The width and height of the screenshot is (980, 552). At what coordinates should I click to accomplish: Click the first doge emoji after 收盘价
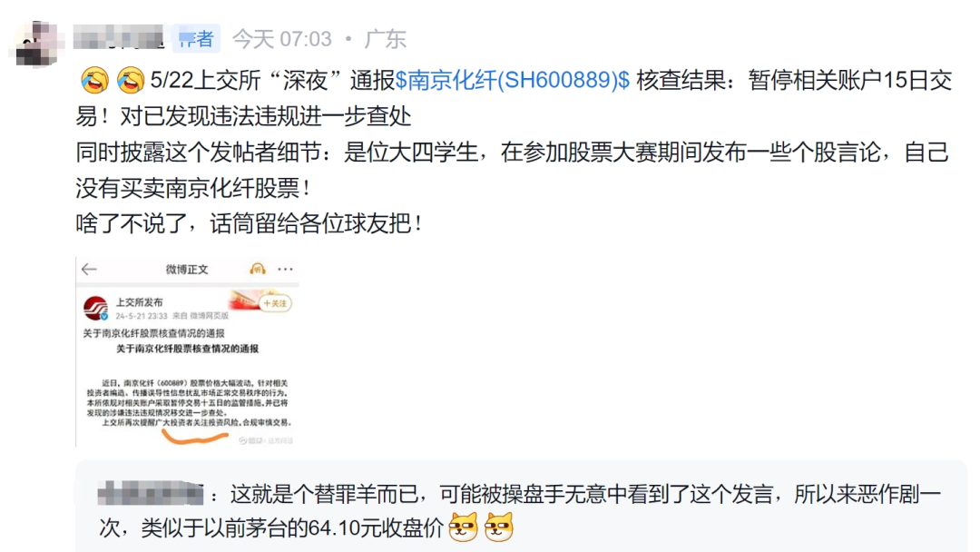(x=463, y=527)
